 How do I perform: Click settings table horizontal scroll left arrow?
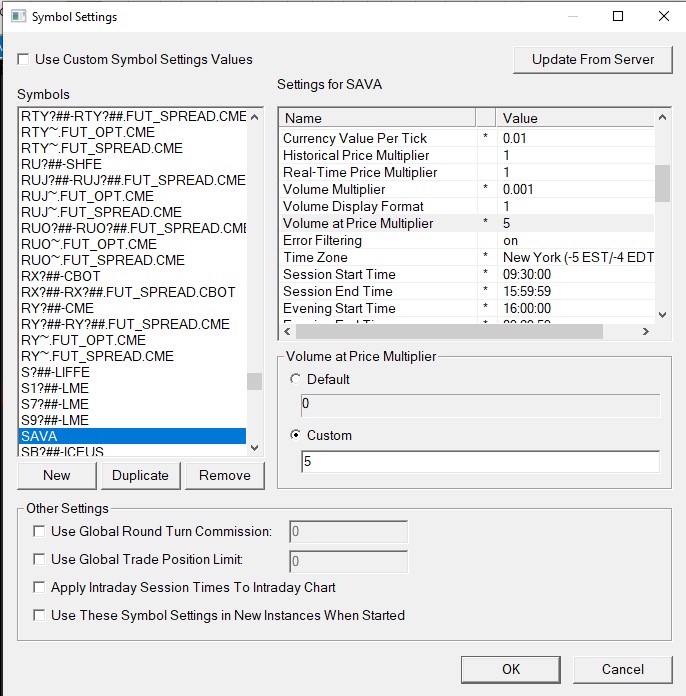[x=287, y=332]
